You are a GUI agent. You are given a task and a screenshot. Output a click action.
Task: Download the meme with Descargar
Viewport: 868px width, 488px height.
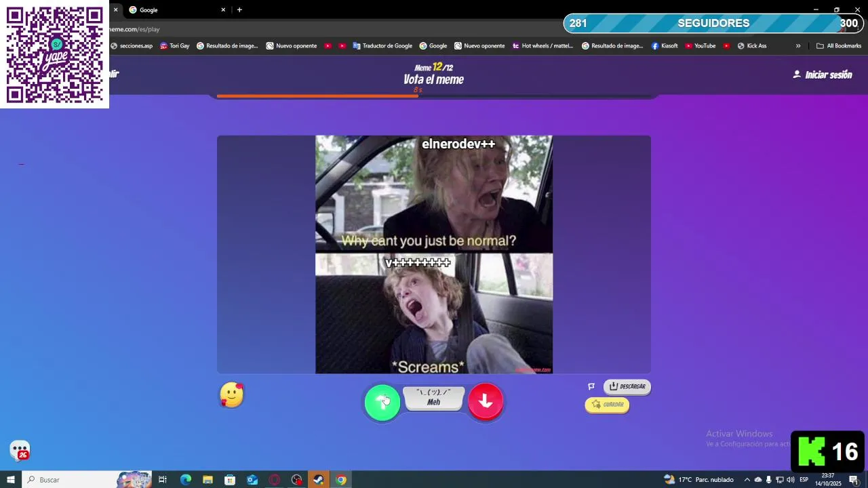[x=627, y=386]
